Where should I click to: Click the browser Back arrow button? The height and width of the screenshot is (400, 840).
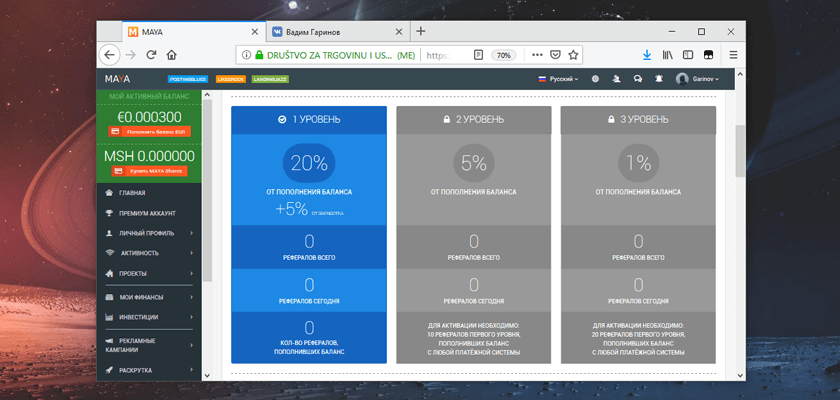[109, 55]
